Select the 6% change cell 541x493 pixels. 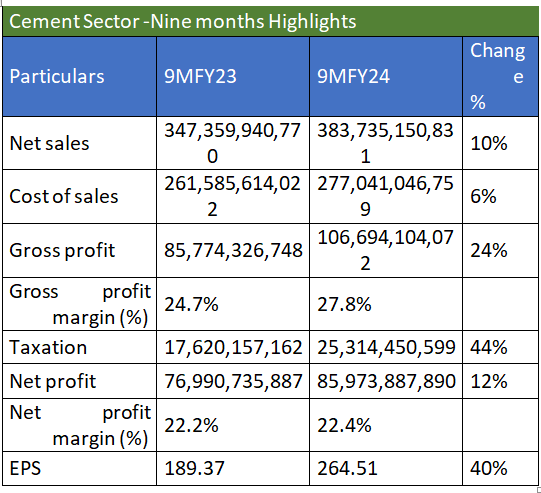click(500, 196)
